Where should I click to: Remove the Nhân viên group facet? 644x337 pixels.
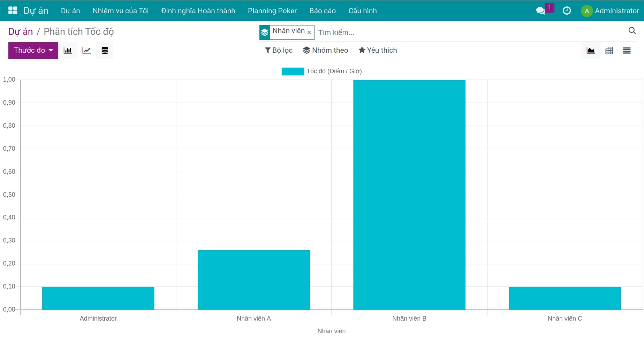point(309,32)
